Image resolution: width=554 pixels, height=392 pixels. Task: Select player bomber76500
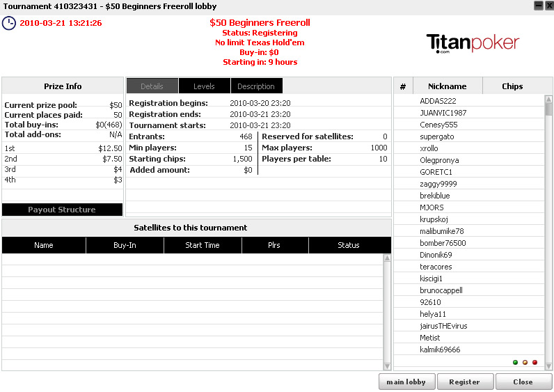[x=469, y=243]
